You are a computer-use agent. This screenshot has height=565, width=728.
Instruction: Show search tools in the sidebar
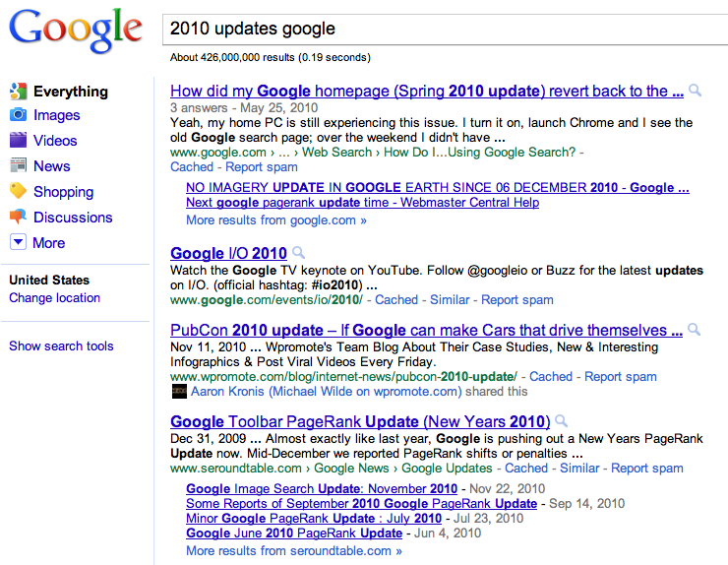(61, 346)
